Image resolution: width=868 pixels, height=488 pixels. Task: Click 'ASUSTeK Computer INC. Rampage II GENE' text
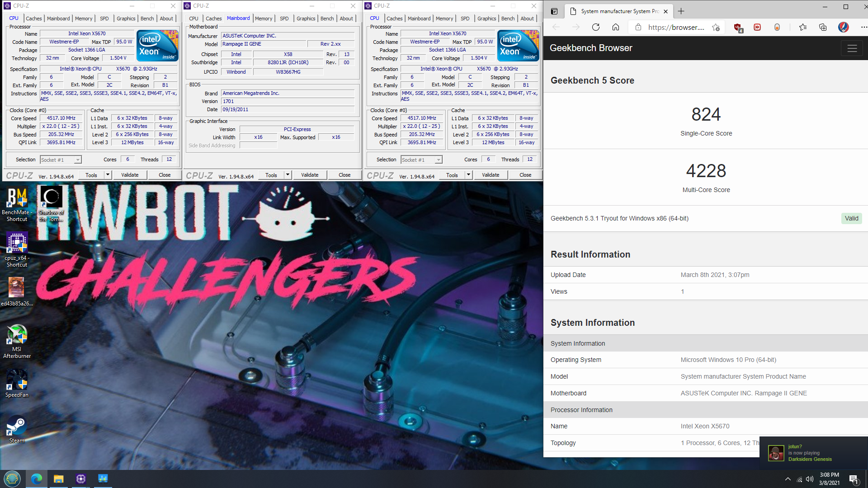(x=744, y=393)
